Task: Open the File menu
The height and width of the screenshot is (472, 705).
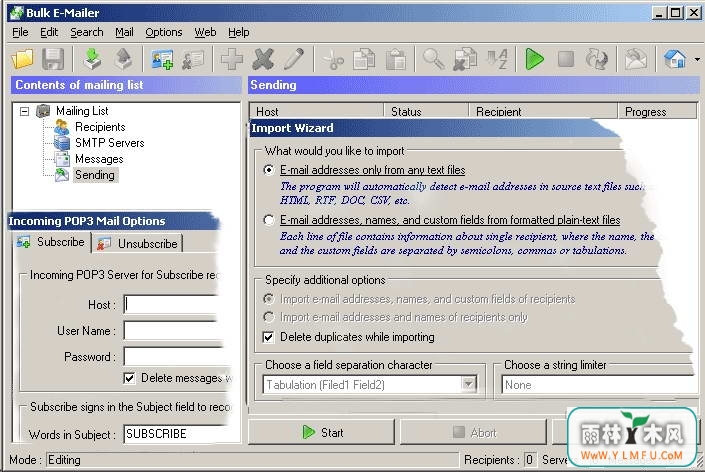Action: [20, 32]
